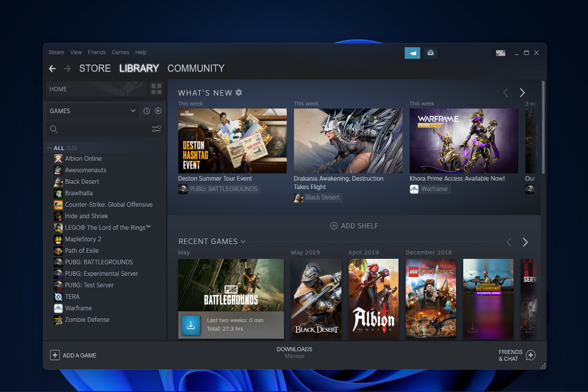Click the MapleStory 2 game icon
This screenshot has width=588, height=392.
click(58, 239)
